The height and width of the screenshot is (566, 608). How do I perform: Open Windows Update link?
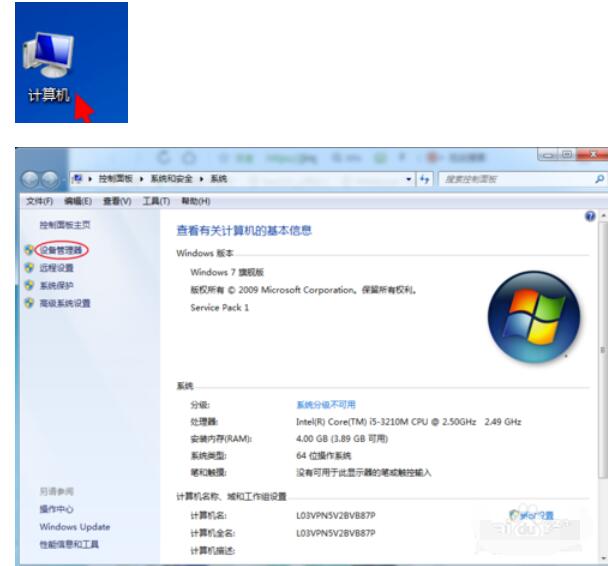coord(74,527)
